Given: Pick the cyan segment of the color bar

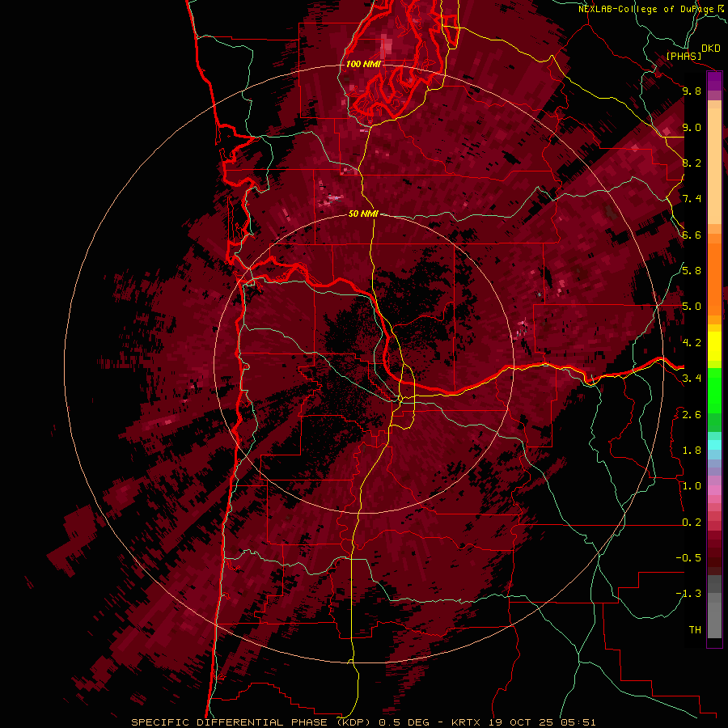Looking at the screenshot, I should pos(714,445).
